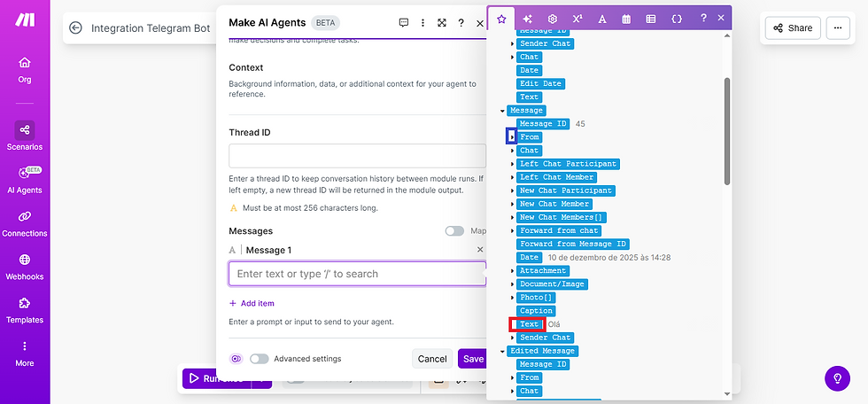Image resolution: width=868 pixels, height=404 pixels.
Task: Select the Forward from Message ID pill
Action: tap(573, 244)
